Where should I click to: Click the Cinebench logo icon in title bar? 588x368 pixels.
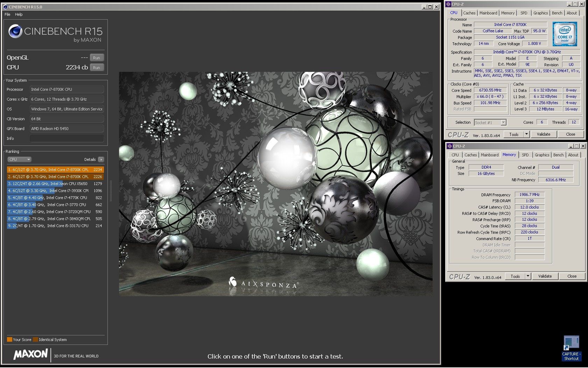click(x=5, y=7)
